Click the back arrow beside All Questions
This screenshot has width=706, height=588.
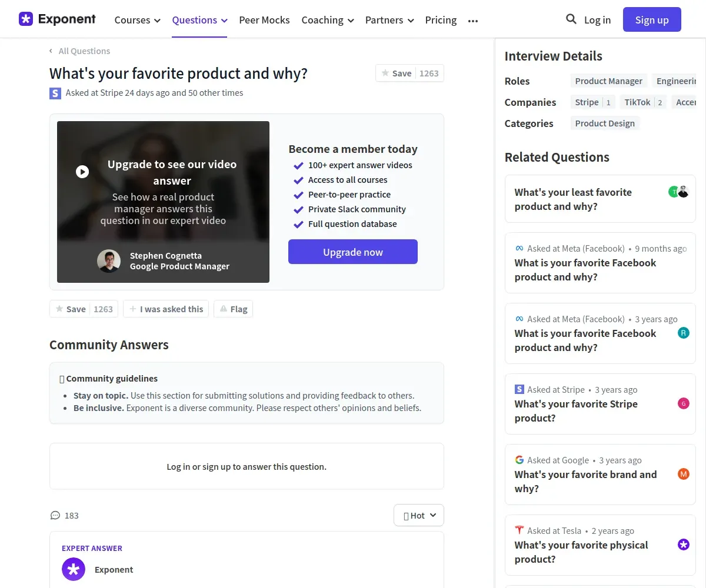(51, 51)
